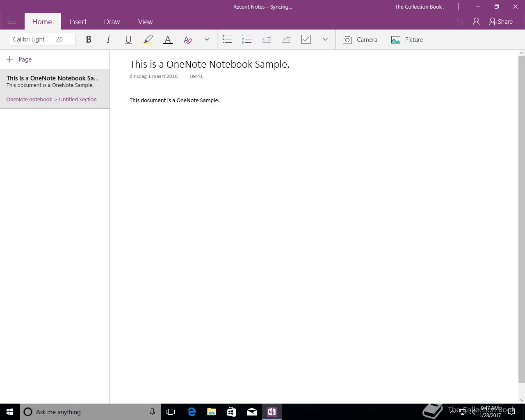Click the Ask me anything search box
This screenshot has height=420, width=525.
(x=90, y=412)
